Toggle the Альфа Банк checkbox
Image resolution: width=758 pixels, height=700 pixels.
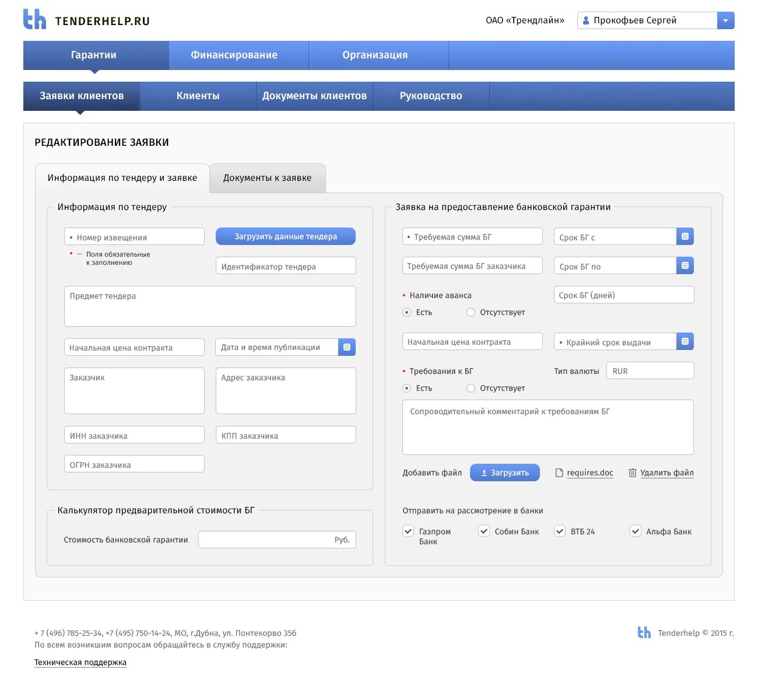pyautogui.click(x=636, y=531)
